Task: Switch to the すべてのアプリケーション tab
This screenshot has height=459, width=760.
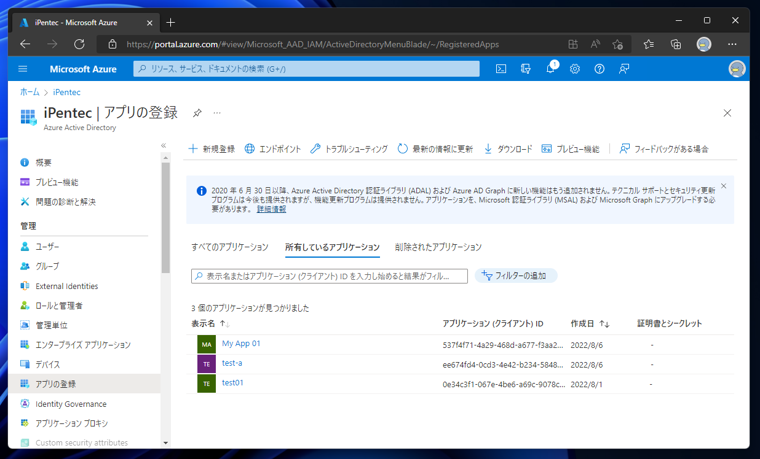Action: [x=230, y=247]
